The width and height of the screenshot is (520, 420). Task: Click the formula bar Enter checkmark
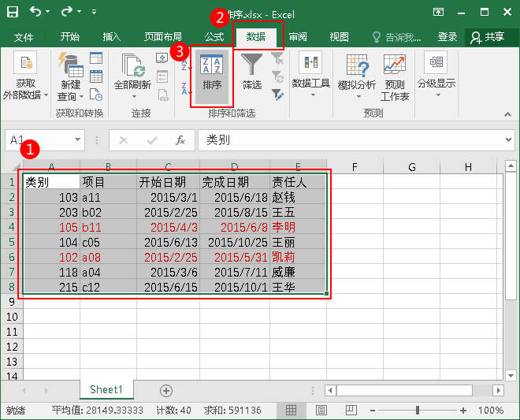pyautogui.click(x=152, y=140)
